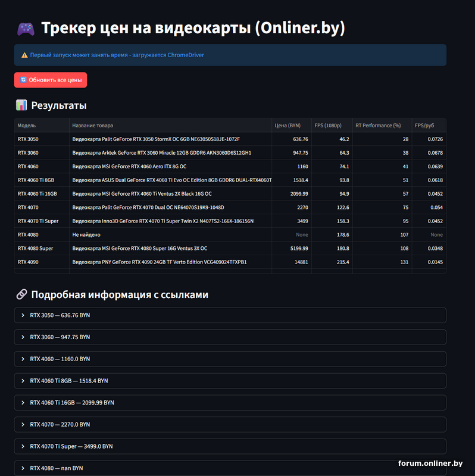
Task: Click the PNY RTX 4090 Verto Edition product name
Action: 170,262
